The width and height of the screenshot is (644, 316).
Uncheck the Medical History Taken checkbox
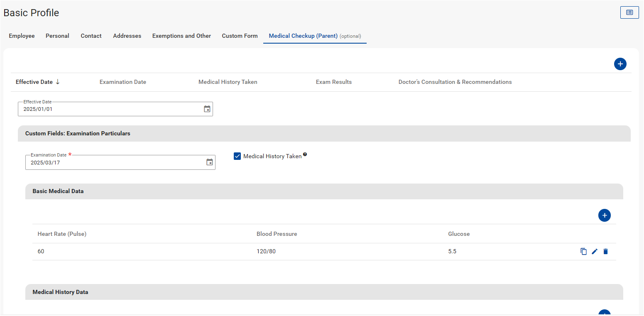(x=238, y=156)
